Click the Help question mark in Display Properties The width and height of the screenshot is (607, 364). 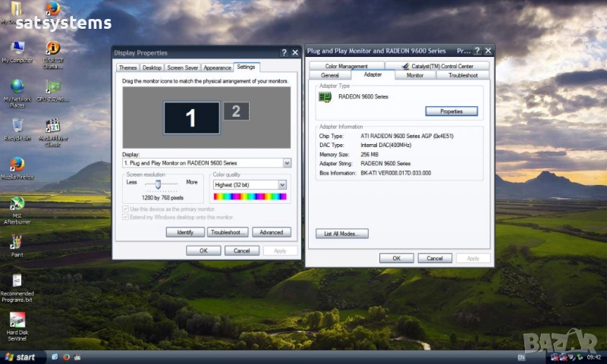tap(283, 52)
